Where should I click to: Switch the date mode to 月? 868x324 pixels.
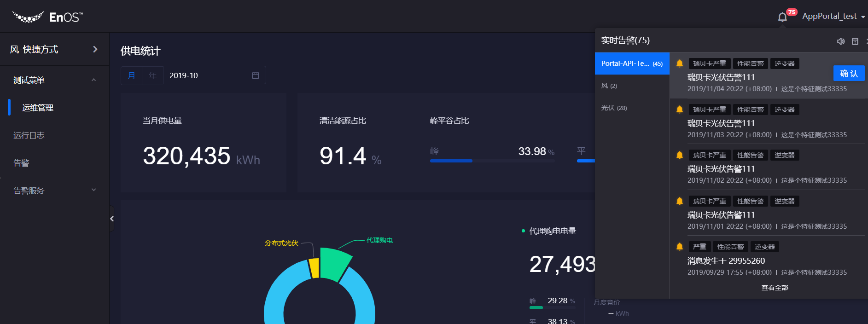(x=131, y=75)
